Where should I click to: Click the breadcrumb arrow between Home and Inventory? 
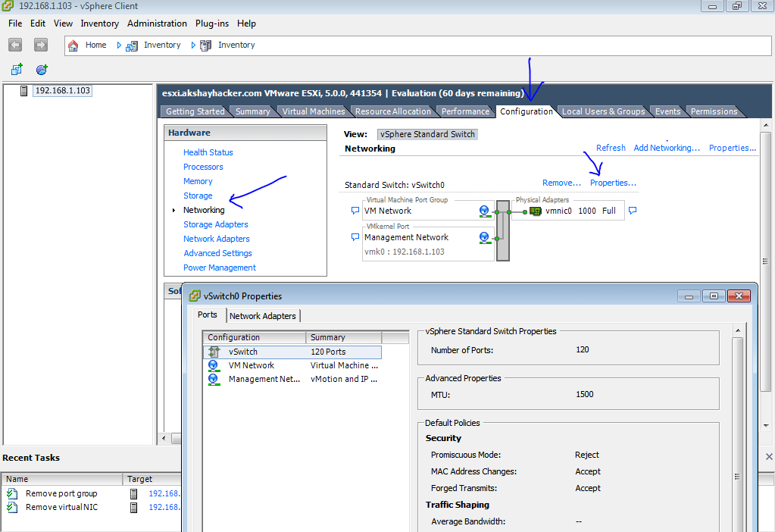pos(120,45)
